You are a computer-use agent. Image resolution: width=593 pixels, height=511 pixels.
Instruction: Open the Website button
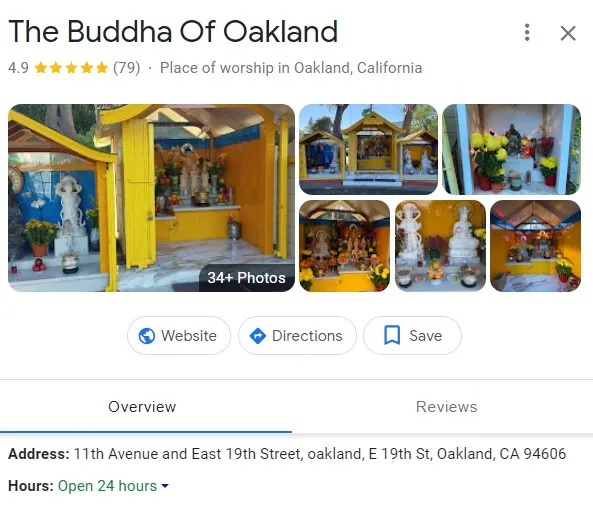coord(179,335)
